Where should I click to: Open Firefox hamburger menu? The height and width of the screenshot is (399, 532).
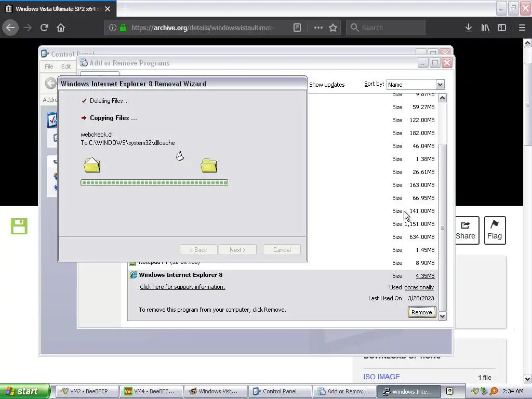tap(522, 28)
